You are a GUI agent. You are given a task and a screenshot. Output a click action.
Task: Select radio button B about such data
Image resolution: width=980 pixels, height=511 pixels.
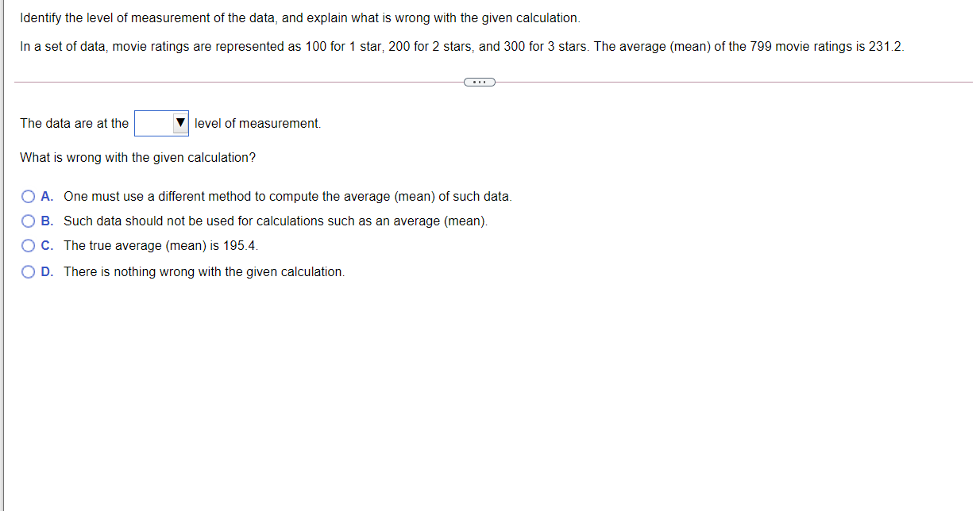coord(29,221)
